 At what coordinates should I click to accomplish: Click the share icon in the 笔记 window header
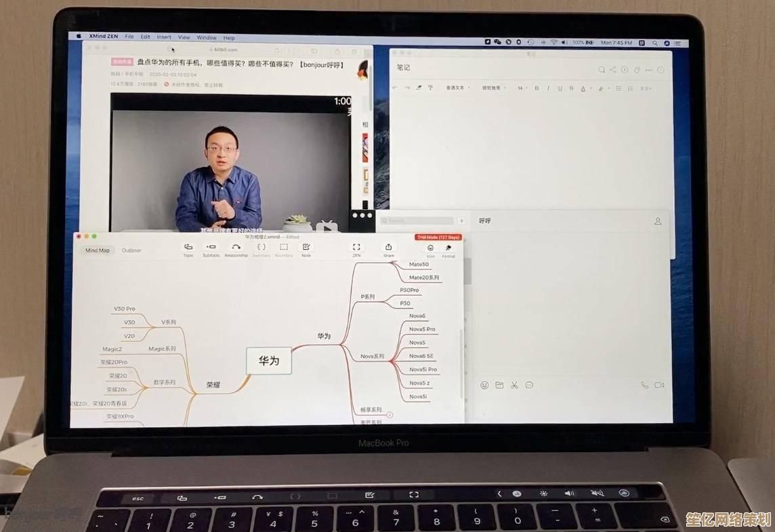click(613, 70)
